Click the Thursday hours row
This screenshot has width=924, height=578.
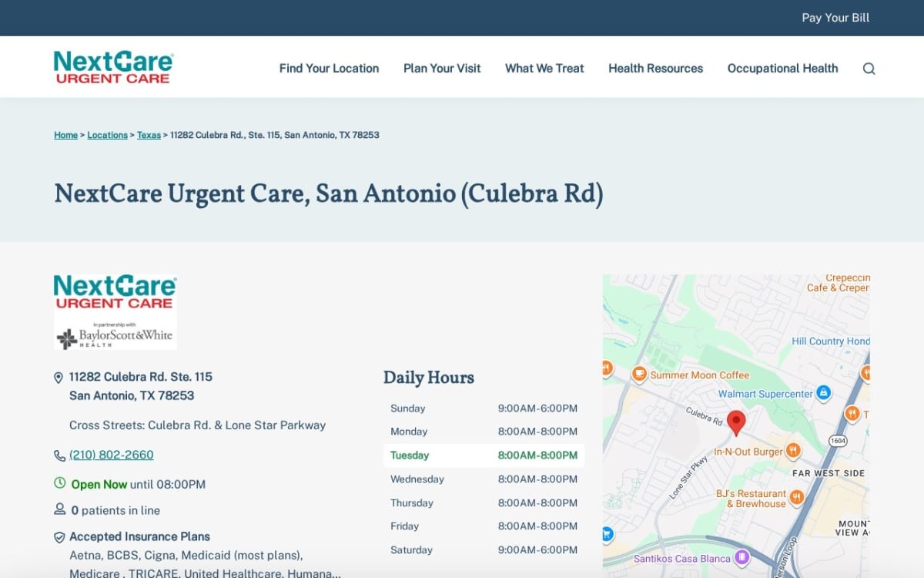click(x=484, y=503)
